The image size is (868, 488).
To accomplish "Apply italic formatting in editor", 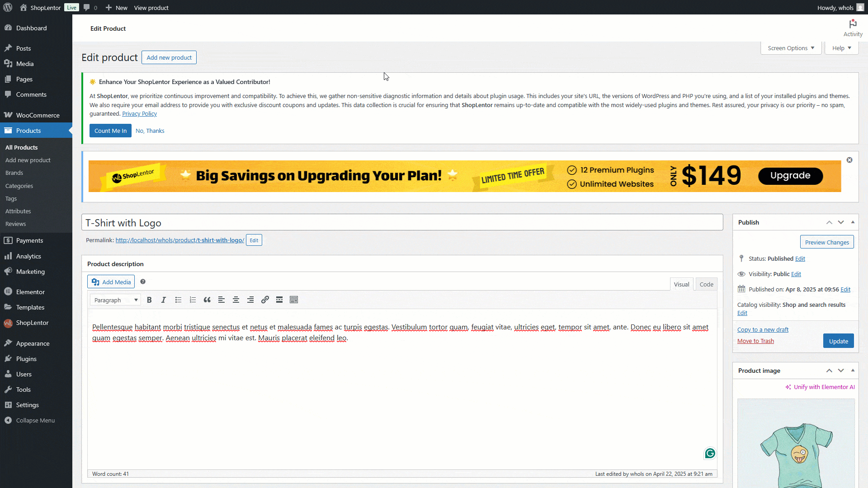I will 164,300.
